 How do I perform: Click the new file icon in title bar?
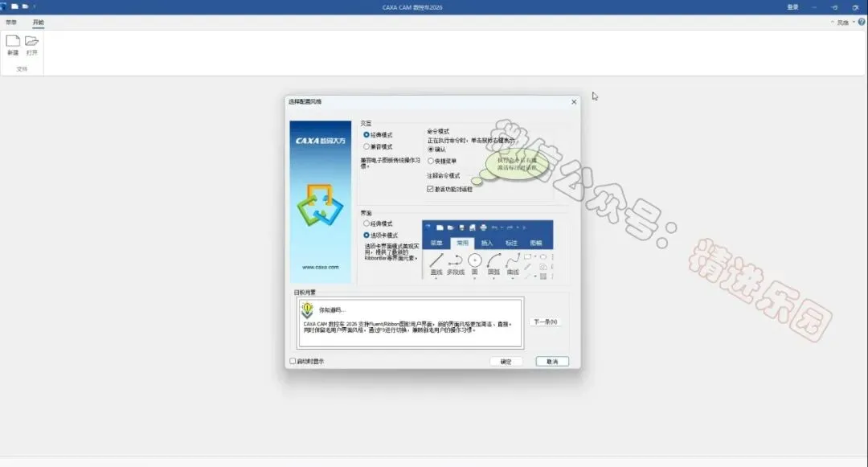point(15,6)
